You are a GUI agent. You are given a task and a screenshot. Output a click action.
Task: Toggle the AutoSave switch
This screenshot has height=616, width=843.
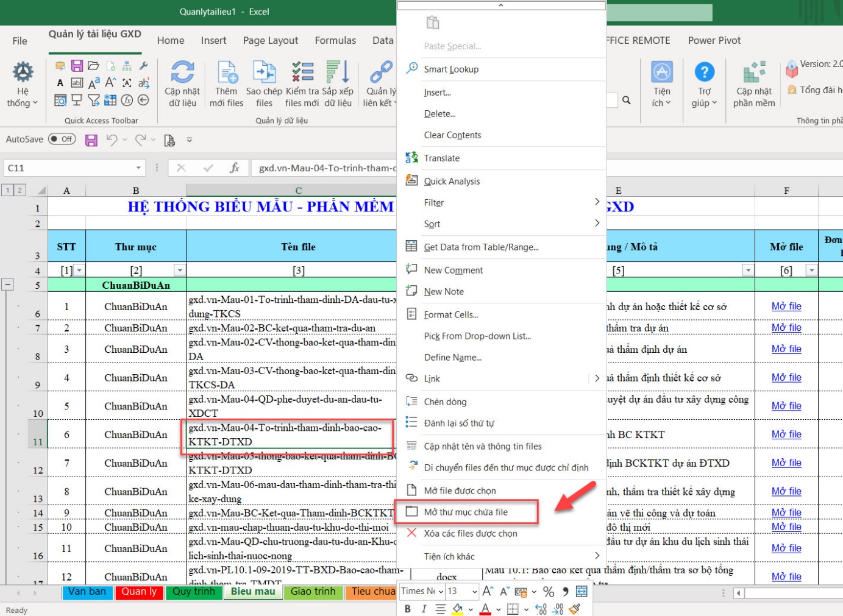click(62, 140)
